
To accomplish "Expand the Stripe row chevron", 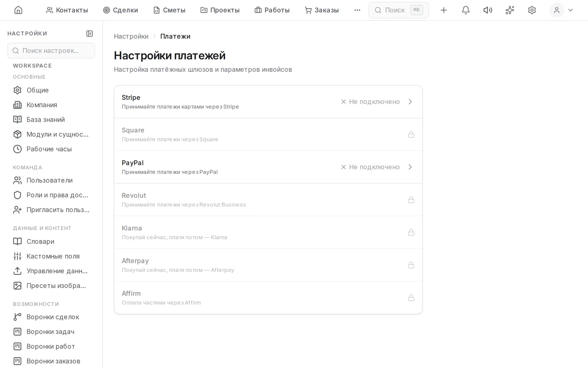I will coord(410,102).
